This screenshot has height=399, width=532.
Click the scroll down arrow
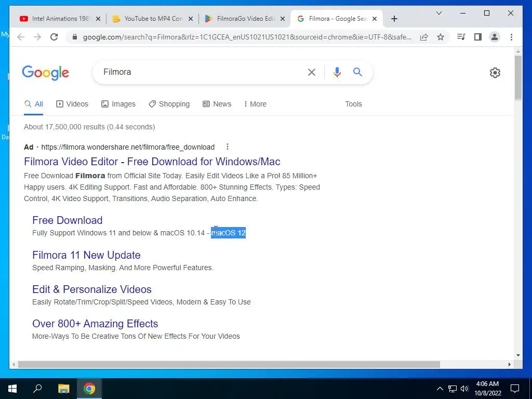pos(518,355)
